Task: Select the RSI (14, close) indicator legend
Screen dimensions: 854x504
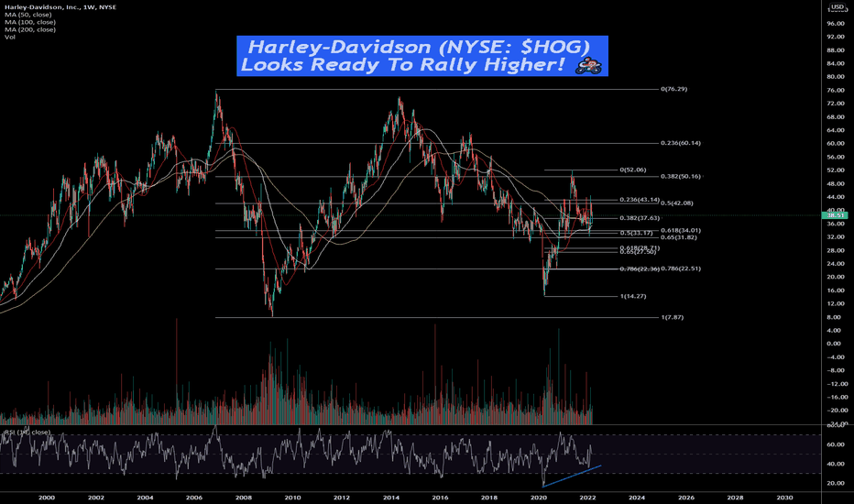Action: click(x=27, y=433)
